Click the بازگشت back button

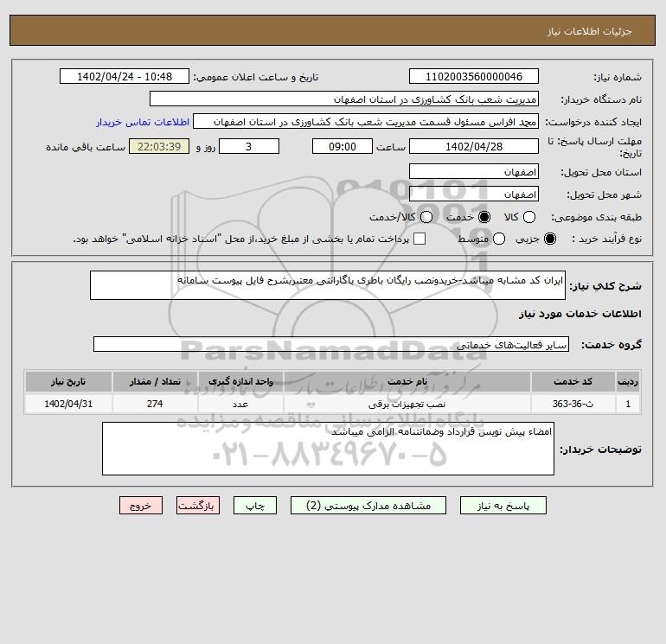click(198, 506)
